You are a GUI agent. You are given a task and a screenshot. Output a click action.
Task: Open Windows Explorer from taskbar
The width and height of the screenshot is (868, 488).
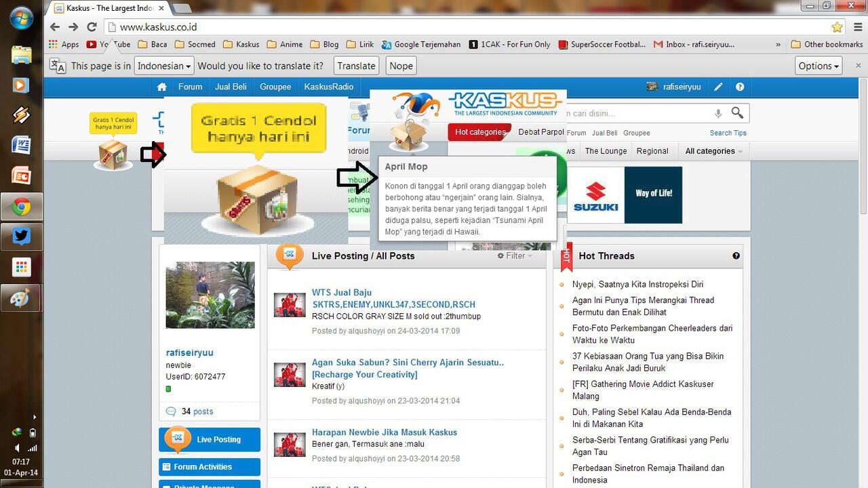coord(22,56)
